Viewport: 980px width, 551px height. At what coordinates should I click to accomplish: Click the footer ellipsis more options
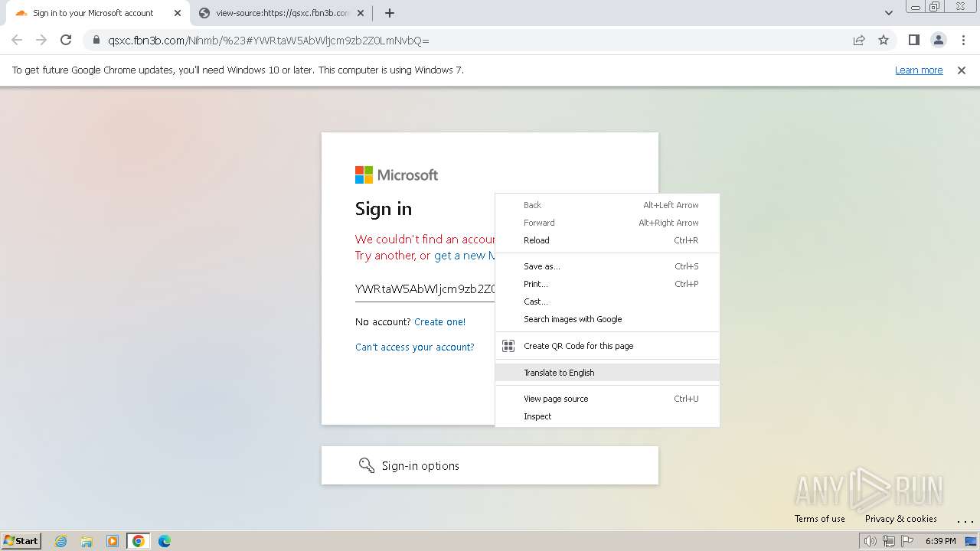coord(965,521)
